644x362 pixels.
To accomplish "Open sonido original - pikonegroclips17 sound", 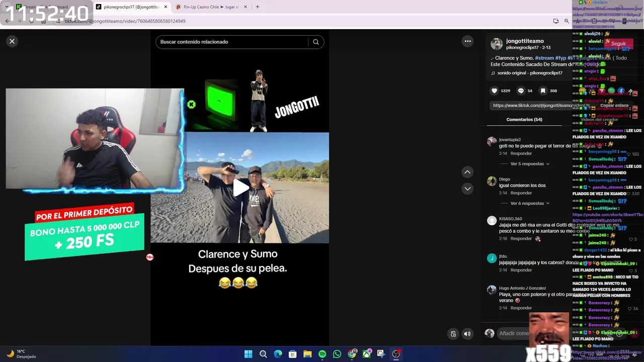I will pyautogui.click(x=530, y=73).
